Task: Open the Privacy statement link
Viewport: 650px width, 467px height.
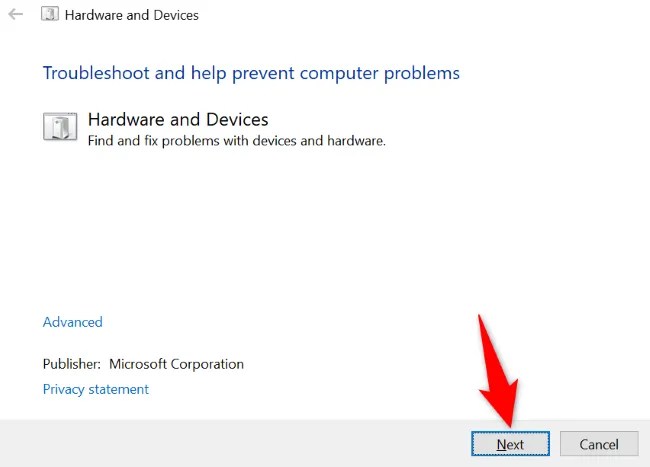Action: [x=96, y=389]
